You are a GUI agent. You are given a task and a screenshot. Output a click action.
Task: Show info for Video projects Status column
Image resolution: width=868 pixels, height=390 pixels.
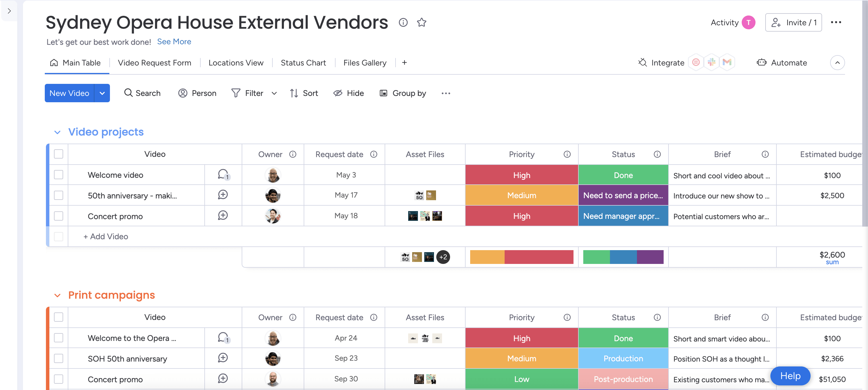(x=657, y=155)
